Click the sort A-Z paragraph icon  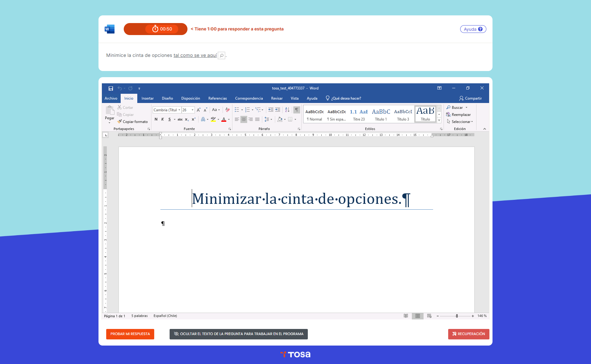coord(287,110)
